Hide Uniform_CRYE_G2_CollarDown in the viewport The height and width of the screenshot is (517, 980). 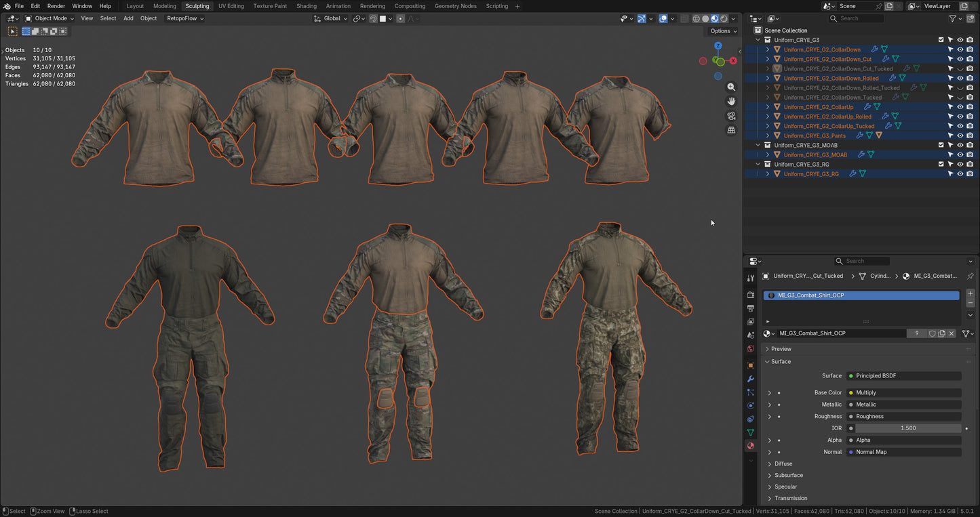point(960,49)
